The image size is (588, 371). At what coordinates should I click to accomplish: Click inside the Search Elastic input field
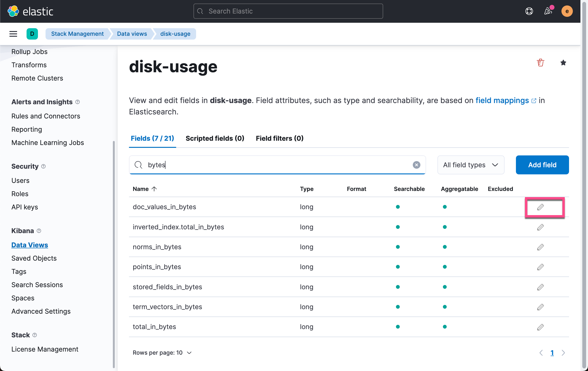[288, 11]
